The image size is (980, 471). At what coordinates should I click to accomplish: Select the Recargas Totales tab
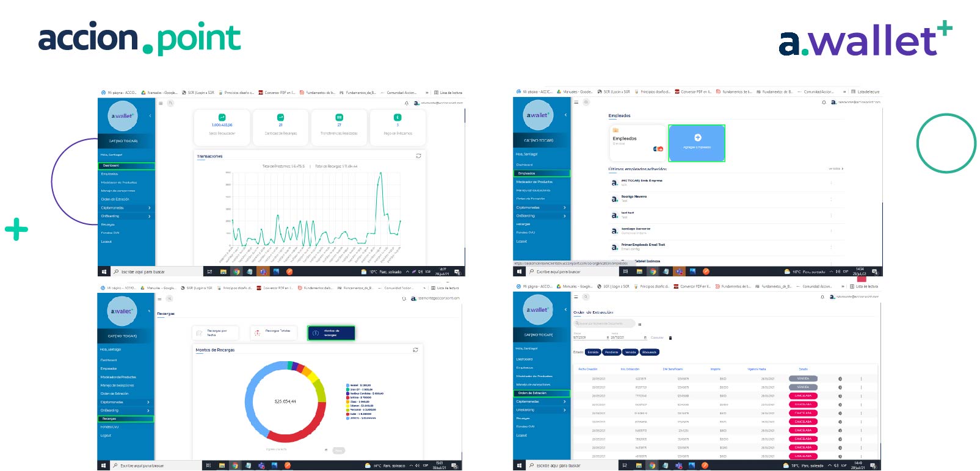coord(274,333)
